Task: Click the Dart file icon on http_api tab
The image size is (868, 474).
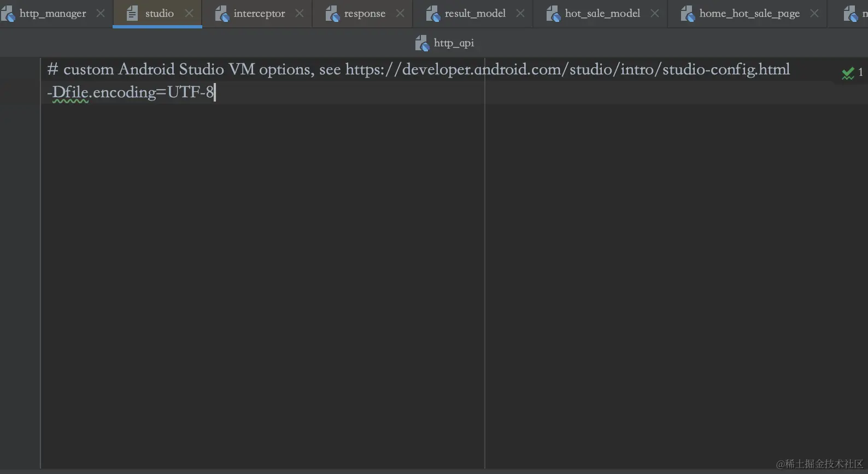Action: pyautogui.click(x=422, y=43)
